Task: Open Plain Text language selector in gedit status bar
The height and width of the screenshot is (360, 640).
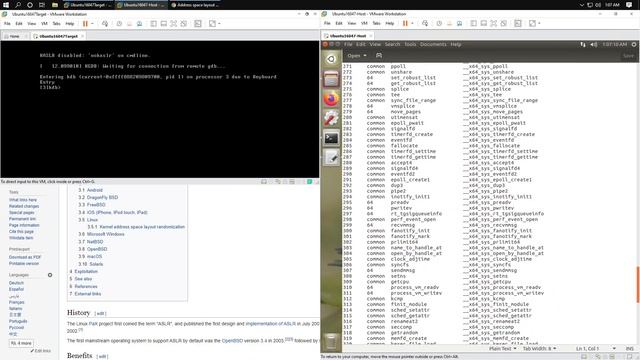Action: pos(502,349)
